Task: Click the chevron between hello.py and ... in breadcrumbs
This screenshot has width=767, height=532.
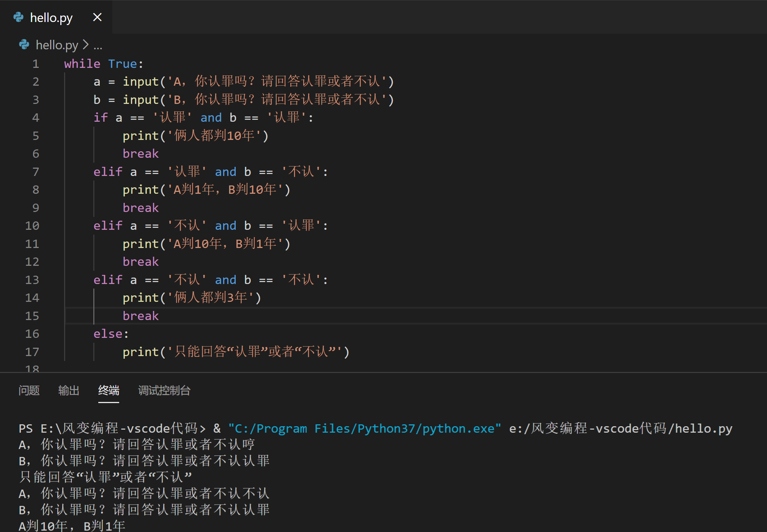Action: coord(86,45)
